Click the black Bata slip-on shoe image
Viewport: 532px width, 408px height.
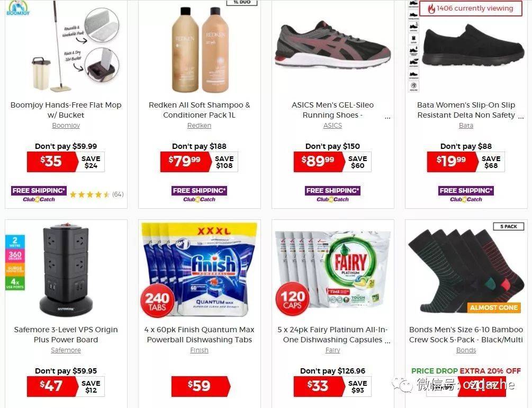coord(473,45)
